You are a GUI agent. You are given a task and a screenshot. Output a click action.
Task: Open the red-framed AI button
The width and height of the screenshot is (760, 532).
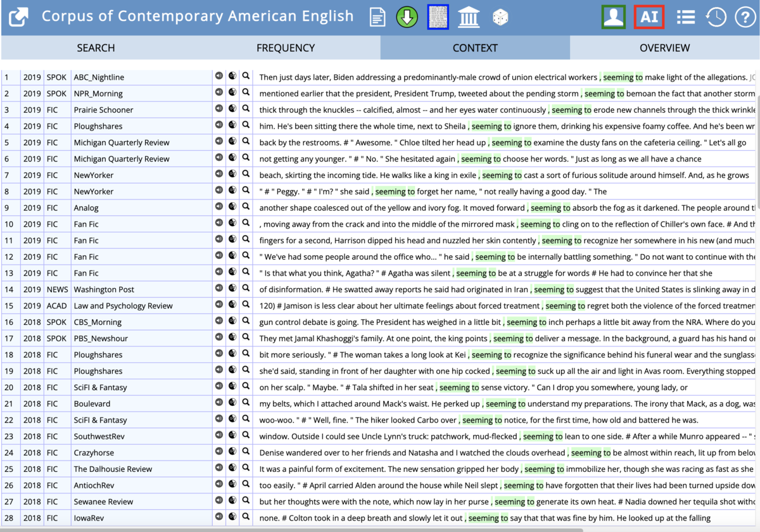649,17
